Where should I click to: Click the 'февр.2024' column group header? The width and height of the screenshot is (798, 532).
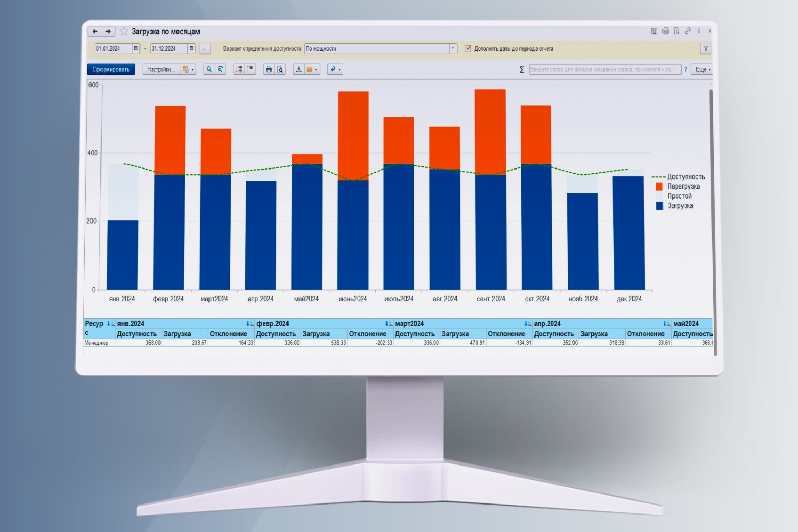273,323
